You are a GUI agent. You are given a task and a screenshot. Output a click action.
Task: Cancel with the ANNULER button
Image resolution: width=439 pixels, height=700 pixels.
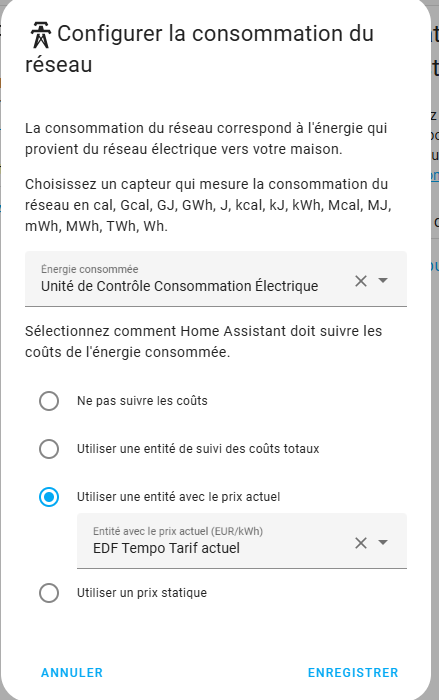[x=72, y=672]
